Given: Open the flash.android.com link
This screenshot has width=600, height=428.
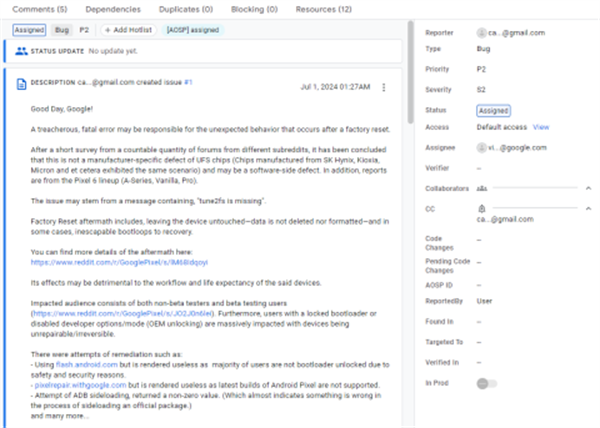Looking at the screenshot, I should coord(86,365).
